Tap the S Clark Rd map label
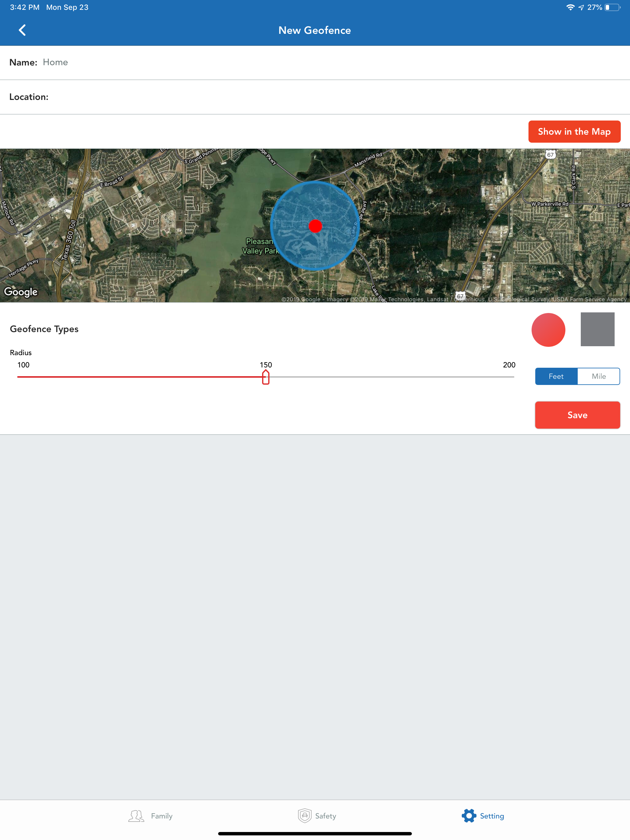Screen dimensions: 630x840 [573, 177]
